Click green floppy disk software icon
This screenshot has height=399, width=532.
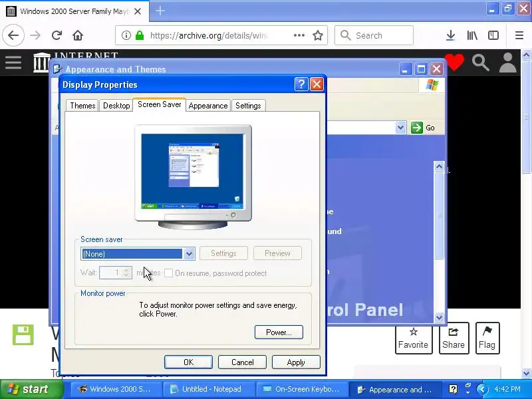click(23, 335)
